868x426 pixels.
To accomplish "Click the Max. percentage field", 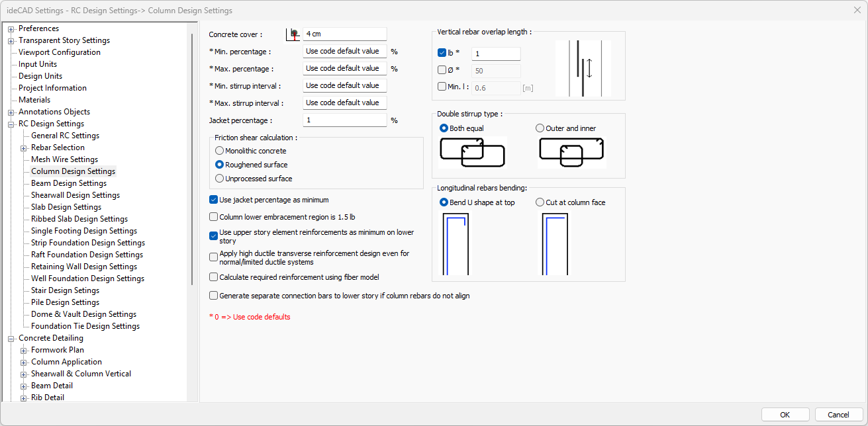I will 344,68.
